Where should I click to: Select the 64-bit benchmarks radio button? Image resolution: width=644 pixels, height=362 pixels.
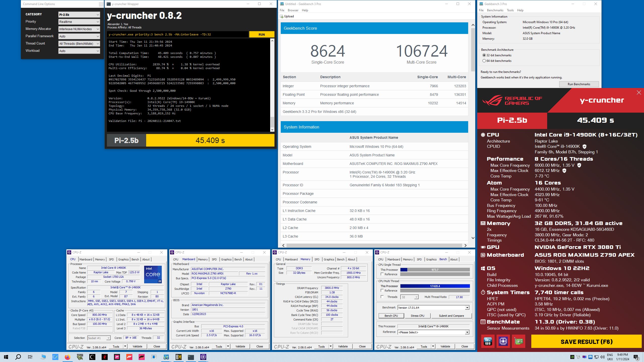484,61
